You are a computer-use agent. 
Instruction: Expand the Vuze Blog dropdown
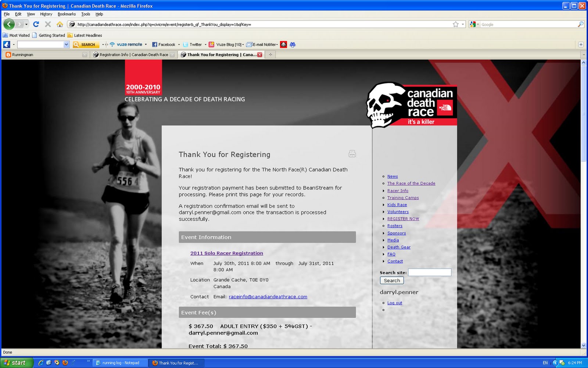pyautogui.click(x=243, y=45)
